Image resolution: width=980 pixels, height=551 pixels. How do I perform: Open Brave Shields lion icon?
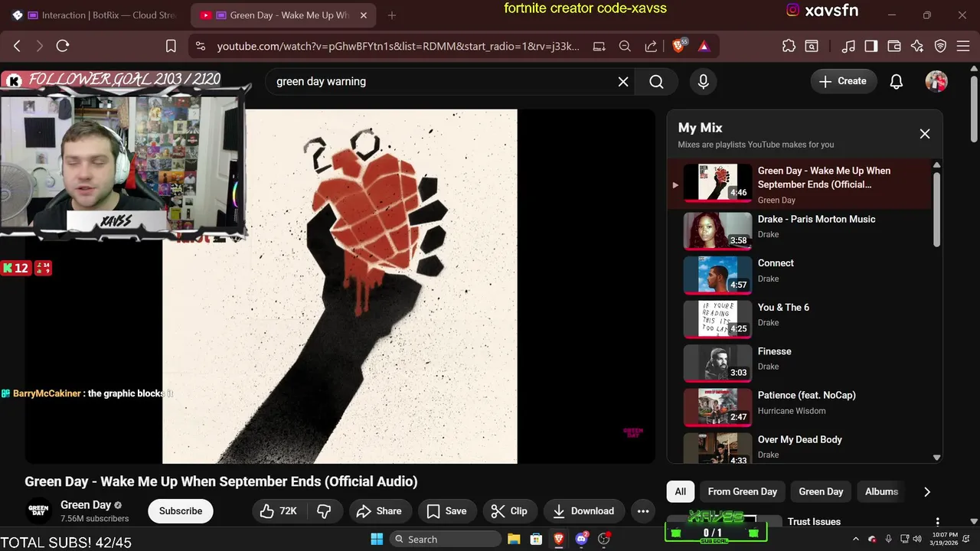click(x=678, y=46)
